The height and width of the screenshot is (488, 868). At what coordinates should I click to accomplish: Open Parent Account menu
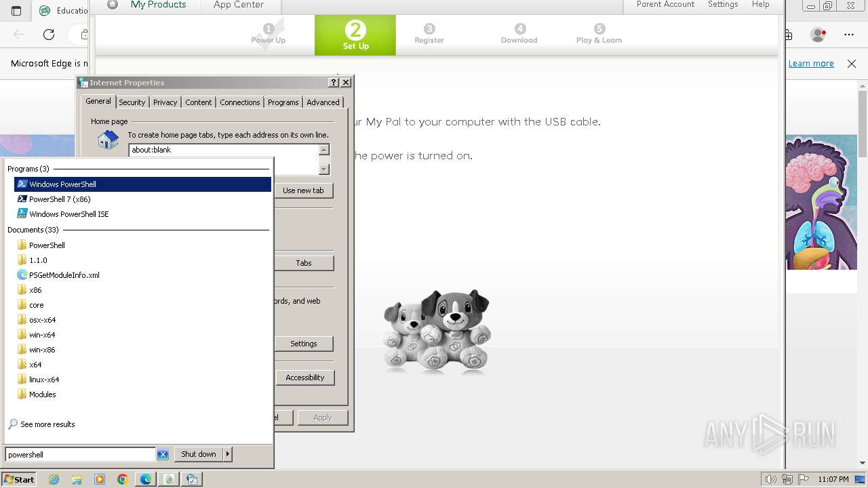point(665,5)
